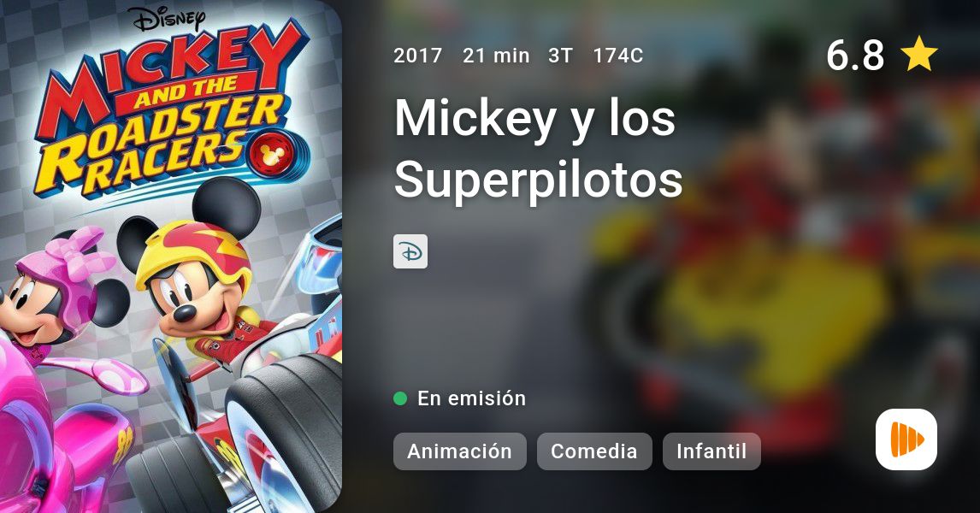Click the 2017 release year
980x513 pixels.
(x=417, y=56)
